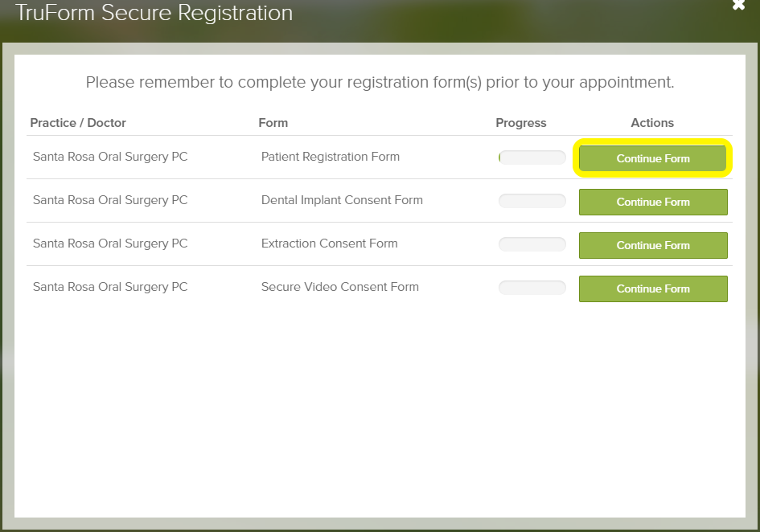Image resolution: width=760 pixels, height=532 pixels.
Task: Click the Actions column header
Action: click(652, 123)
